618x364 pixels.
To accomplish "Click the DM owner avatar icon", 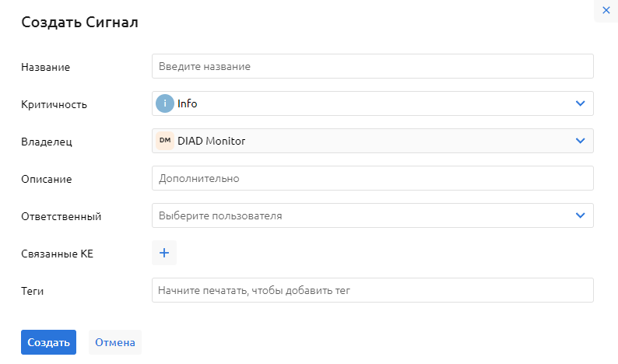I will click(x=165, y=141).
